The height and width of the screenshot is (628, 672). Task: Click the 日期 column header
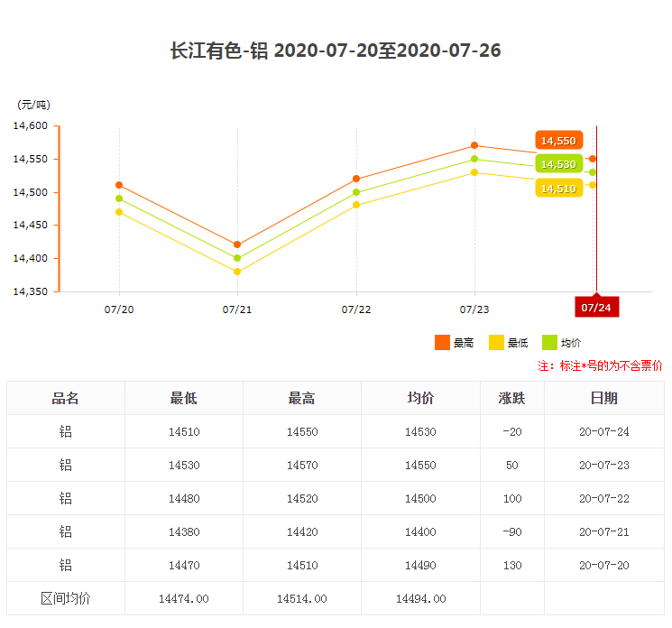(x=603, y=398)
